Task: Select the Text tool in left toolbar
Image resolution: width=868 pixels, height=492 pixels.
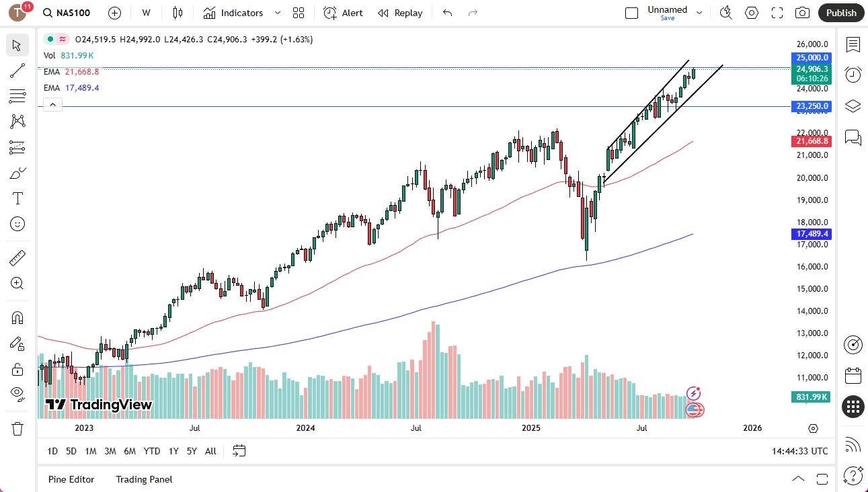Action: pos(17,198)
